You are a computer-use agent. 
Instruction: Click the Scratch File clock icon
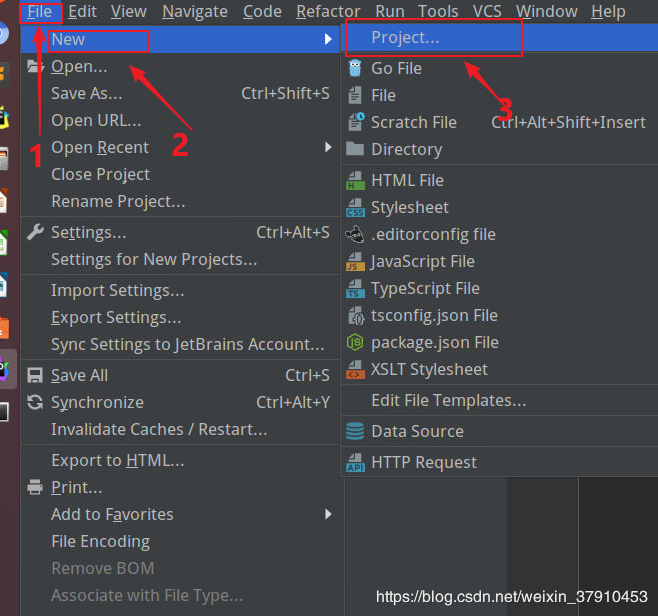(356, 122)
